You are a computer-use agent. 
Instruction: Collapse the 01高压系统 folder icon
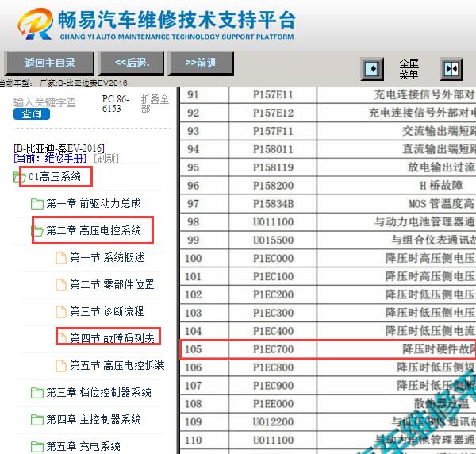click(19, 177)
